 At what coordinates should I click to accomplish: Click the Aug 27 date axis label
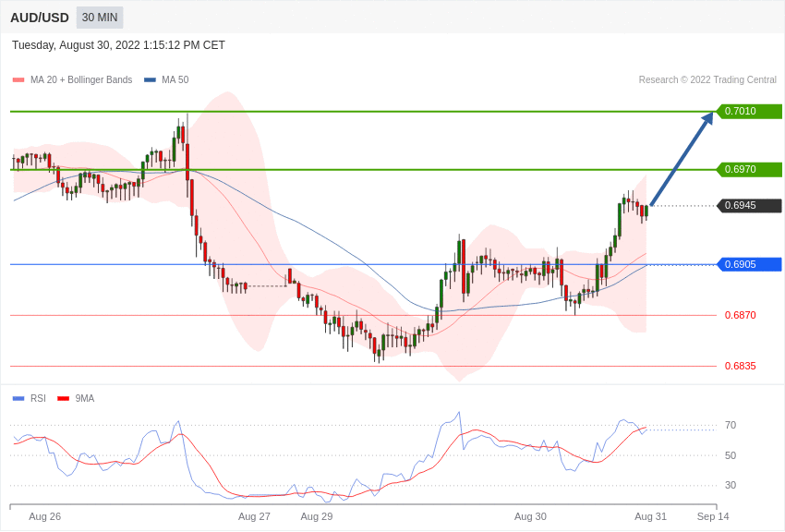(x=254, y=516)
